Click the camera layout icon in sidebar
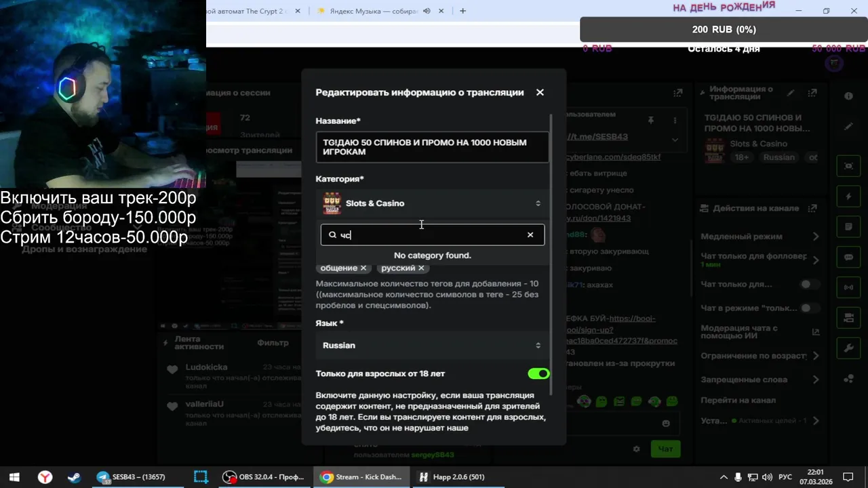The height and width of the screenshot is (488, 868). pyautogui.click(x=848, y=318)
